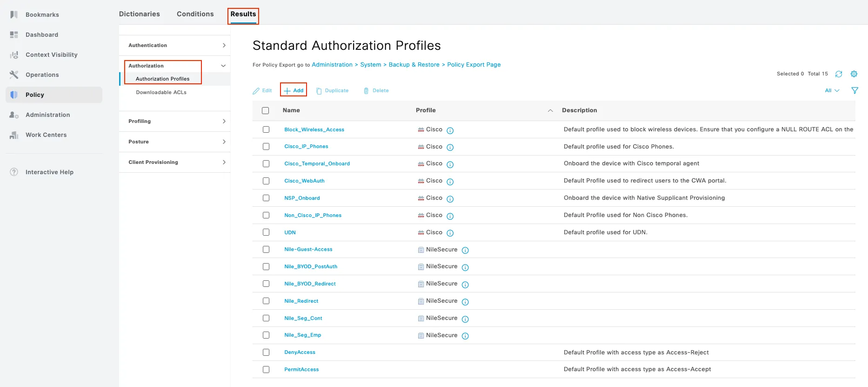
Task: Switch to the Conditions tab
Action: [195, 14]
